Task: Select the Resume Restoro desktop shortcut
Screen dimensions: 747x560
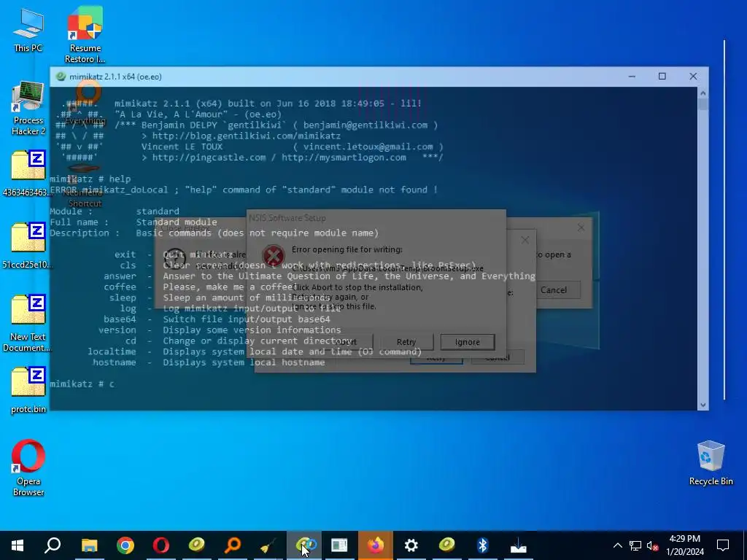Action: pos(85,35)
